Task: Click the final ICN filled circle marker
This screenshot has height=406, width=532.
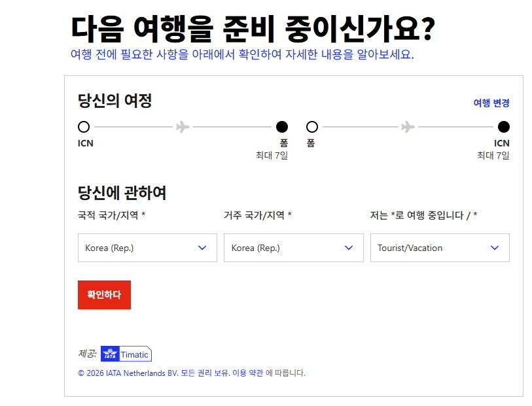Action: click(503, 127)
